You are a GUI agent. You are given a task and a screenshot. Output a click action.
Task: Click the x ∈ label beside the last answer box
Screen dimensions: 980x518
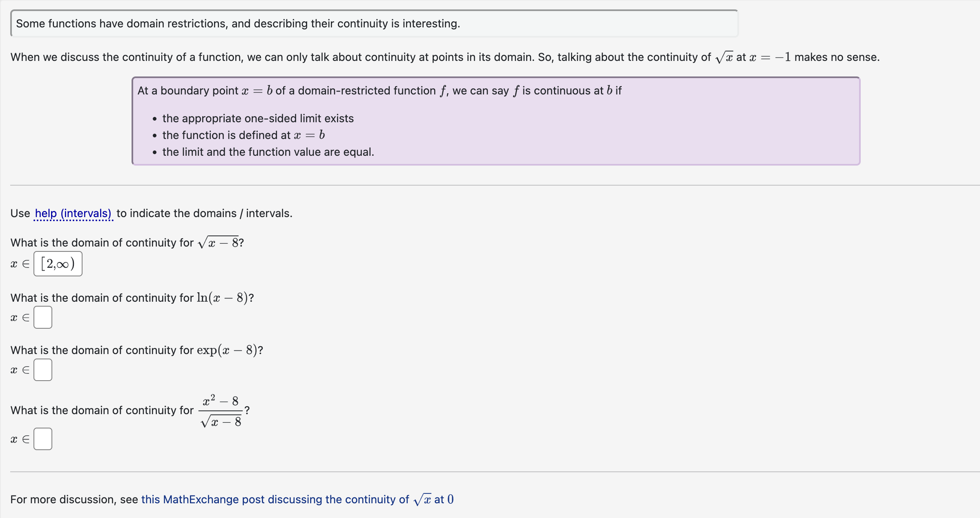click(19, 438)
